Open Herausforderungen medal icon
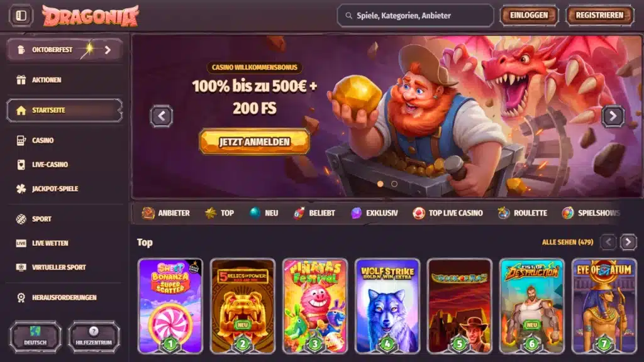The height and width of the screenshot is (362, 644). tap(21, 297)
